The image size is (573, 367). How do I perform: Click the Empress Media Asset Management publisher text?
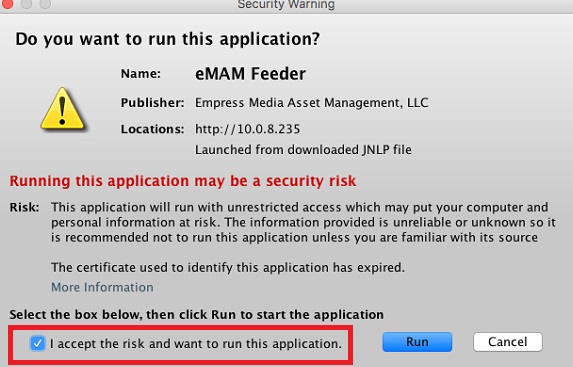[x=311, y=103]
